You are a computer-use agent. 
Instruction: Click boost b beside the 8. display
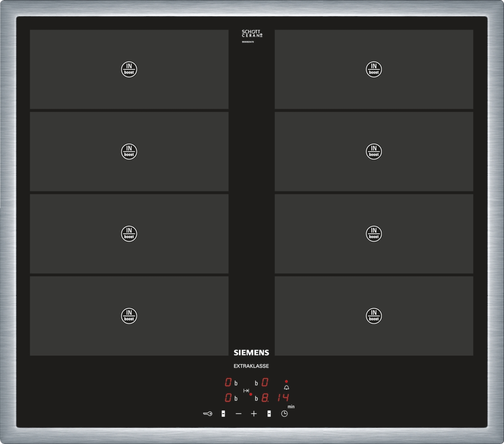point(256,399)
